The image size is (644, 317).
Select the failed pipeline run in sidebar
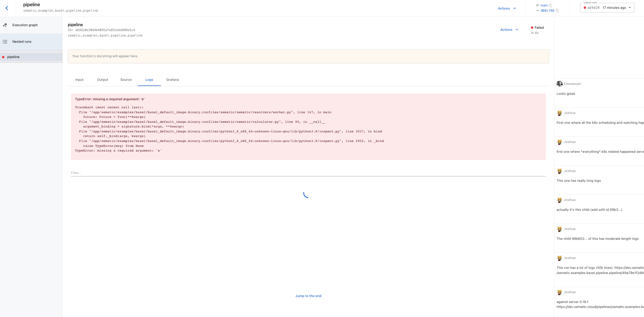click(13, 57)
